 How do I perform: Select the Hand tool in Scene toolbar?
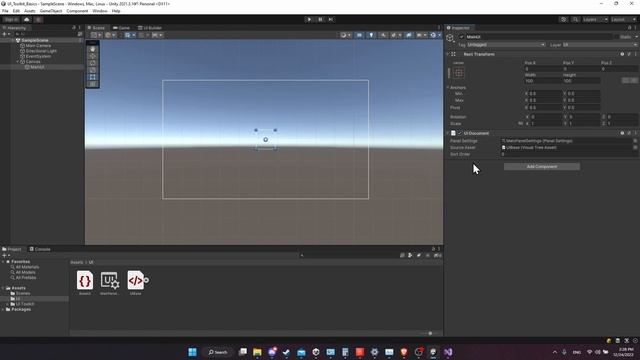(93, 49)
